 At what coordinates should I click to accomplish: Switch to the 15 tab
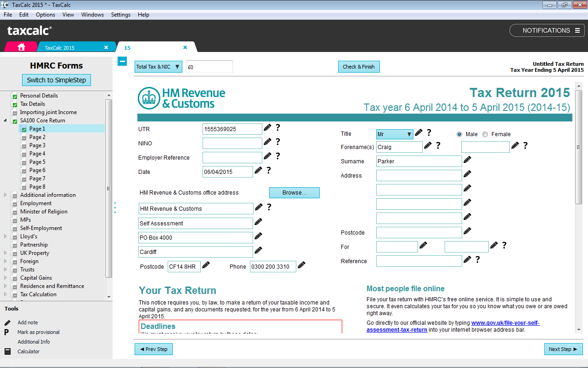pyautogui.click(x=127, y=47)
